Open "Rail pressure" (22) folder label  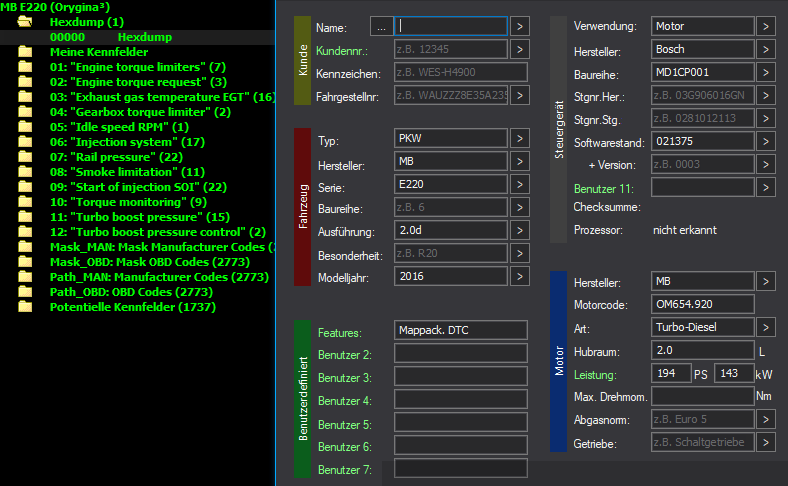coord(117,157)
